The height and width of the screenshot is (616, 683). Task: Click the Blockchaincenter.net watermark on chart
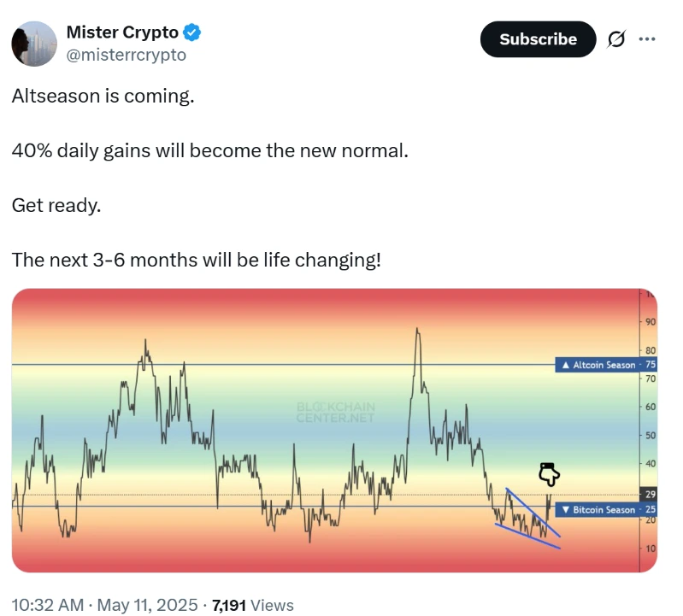335,413
